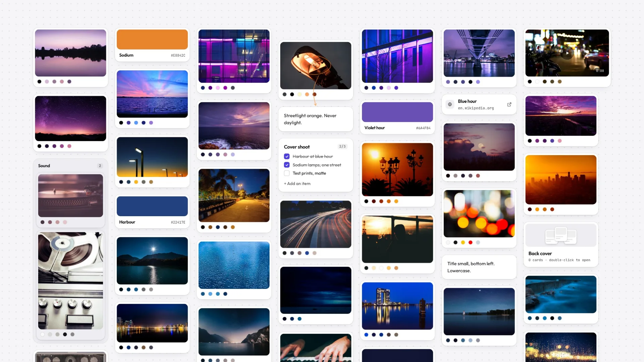
Task: Select the colorful bokeh lights image
Action: click(479, 214)
